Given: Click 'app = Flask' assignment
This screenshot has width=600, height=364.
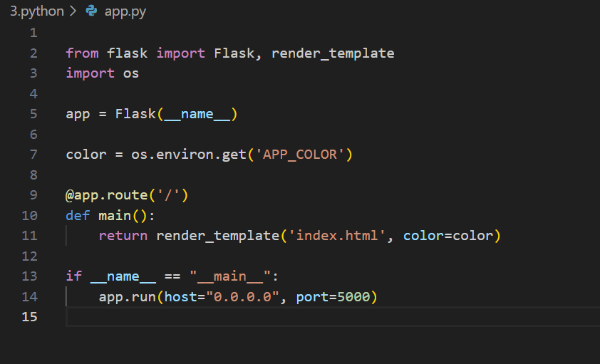Looking at the screenshot, I should 111,113.
